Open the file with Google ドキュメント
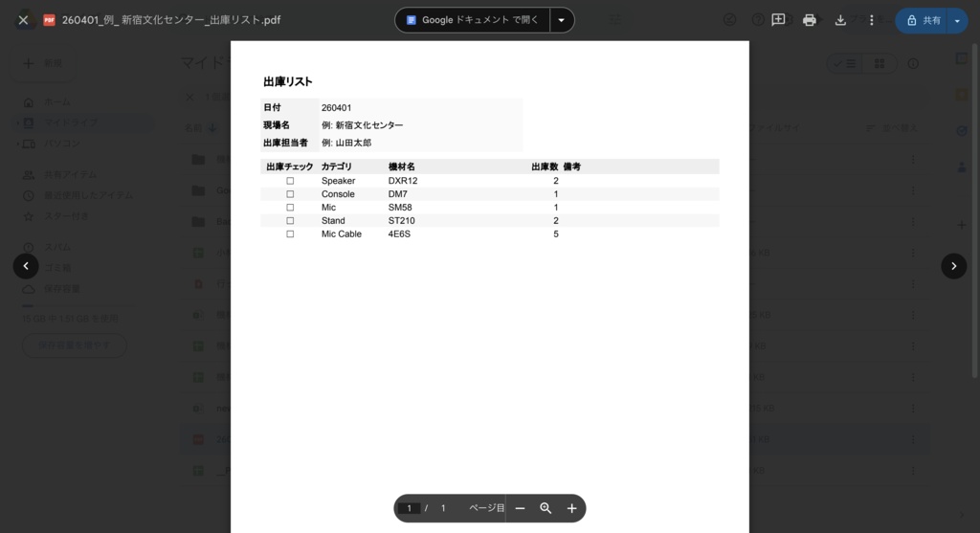Image resolution: width=980 pixels, height=533 pixels. [473, 20]
